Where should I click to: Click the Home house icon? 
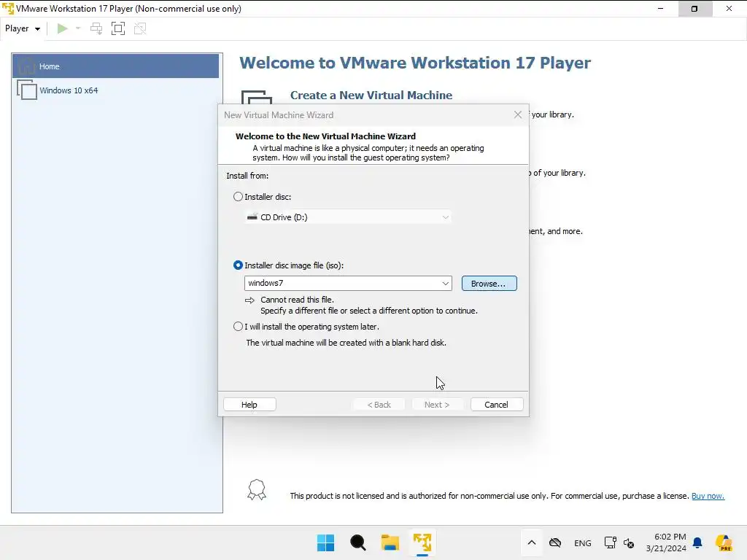click(x=27, y=66)
